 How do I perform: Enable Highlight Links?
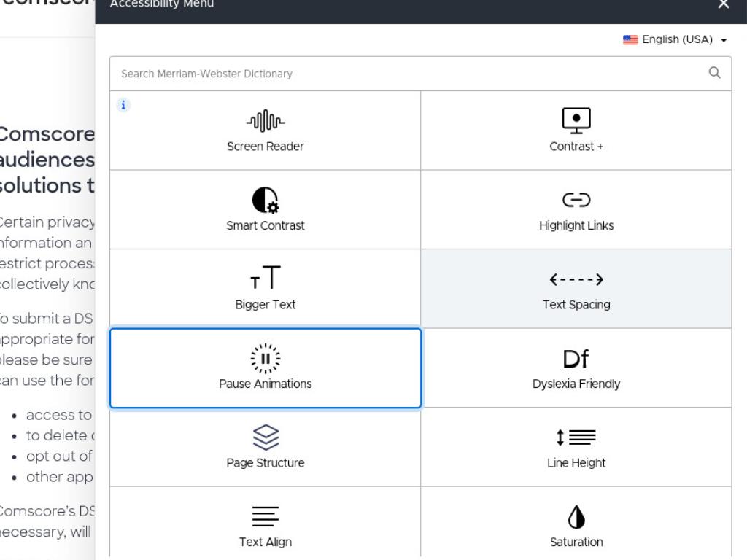point(576,209)
